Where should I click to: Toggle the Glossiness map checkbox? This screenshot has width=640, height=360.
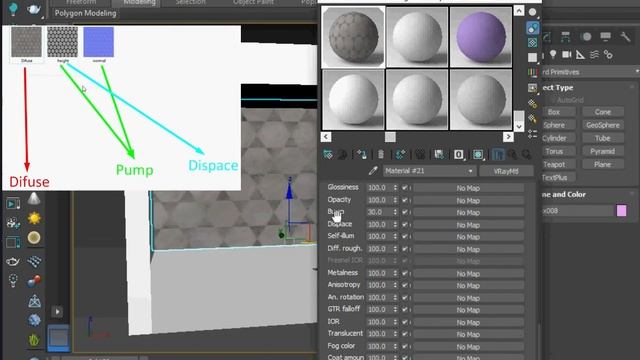tap(404, 188)
